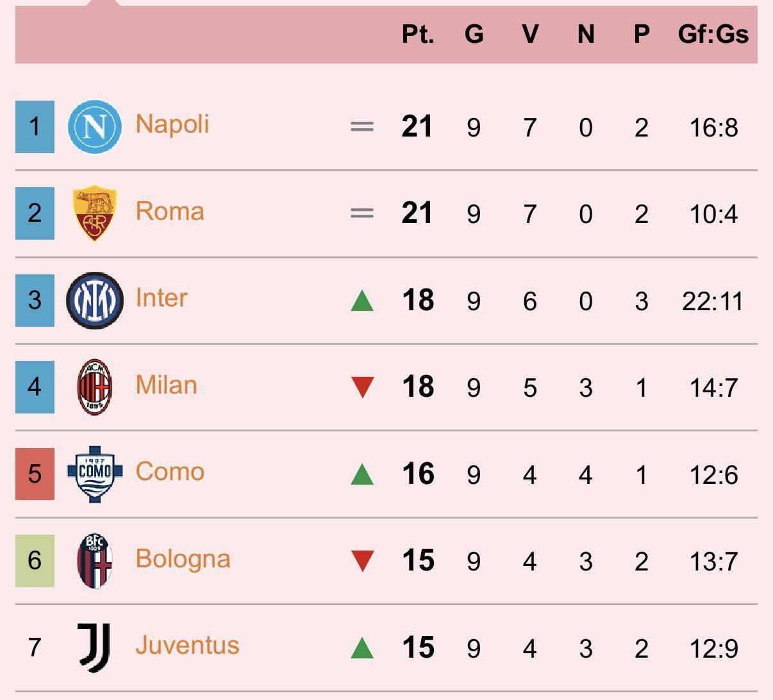Click the AC Milan crest

point(95,387)
